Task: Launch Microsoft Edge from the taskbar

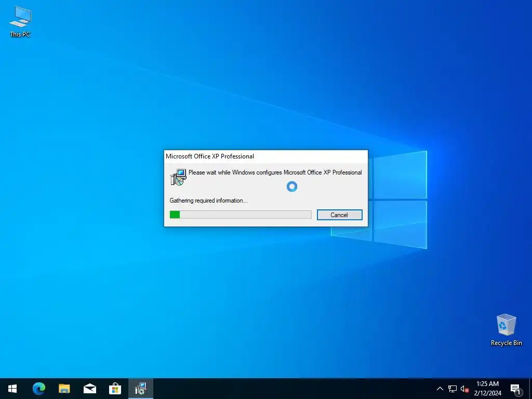Action: [x=38, y=389]
